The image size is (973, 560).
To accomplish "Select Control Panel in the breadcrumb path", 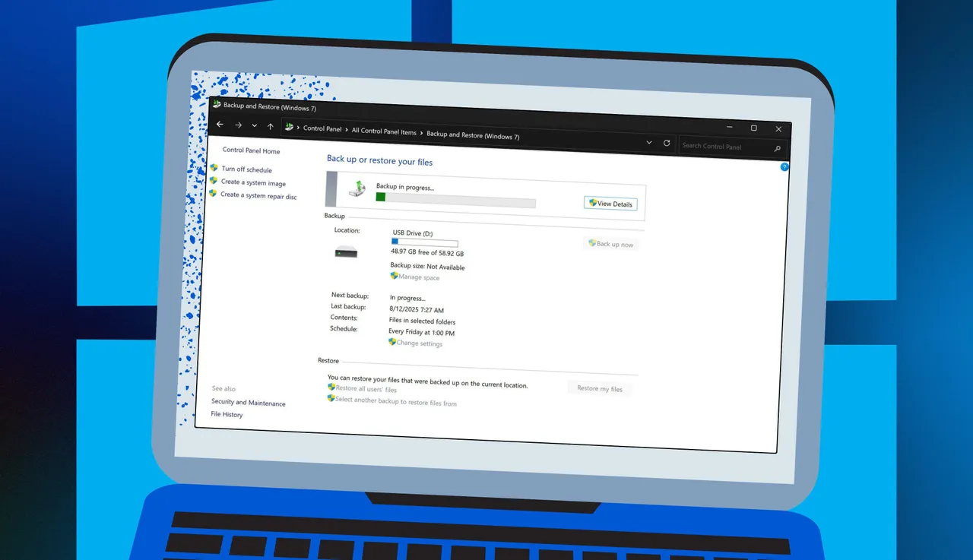I will 322,129.
